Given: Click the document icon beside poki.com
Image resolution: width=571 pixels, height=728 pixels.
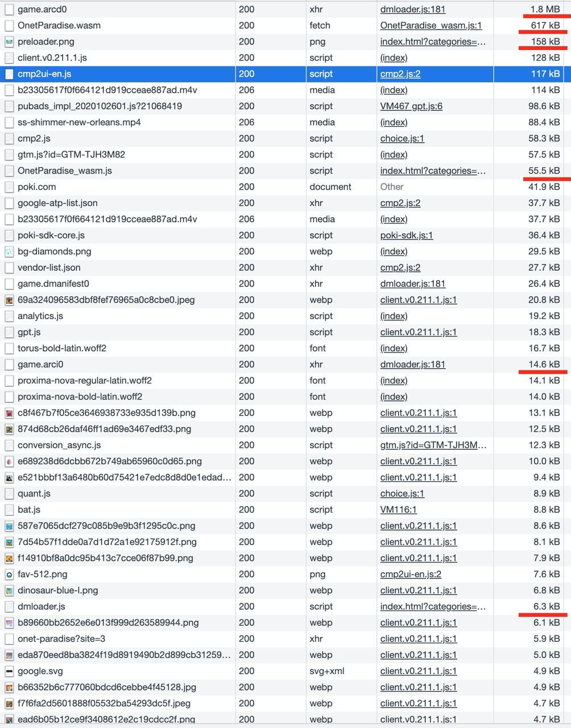Looking at the screenshot, I should click(9, 187).
